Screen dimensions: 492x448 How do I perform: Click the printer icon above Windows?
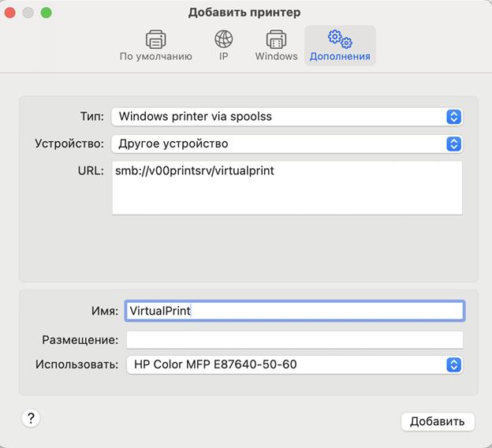click(276, 39)
